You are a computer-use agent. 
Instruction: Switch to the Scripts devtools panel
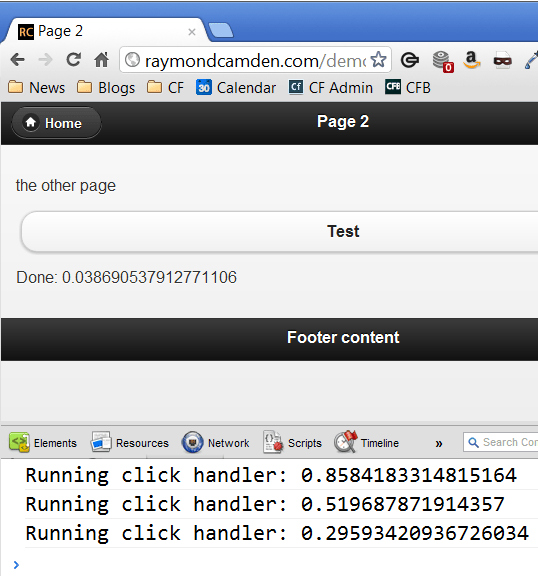[x=292, y=443]
